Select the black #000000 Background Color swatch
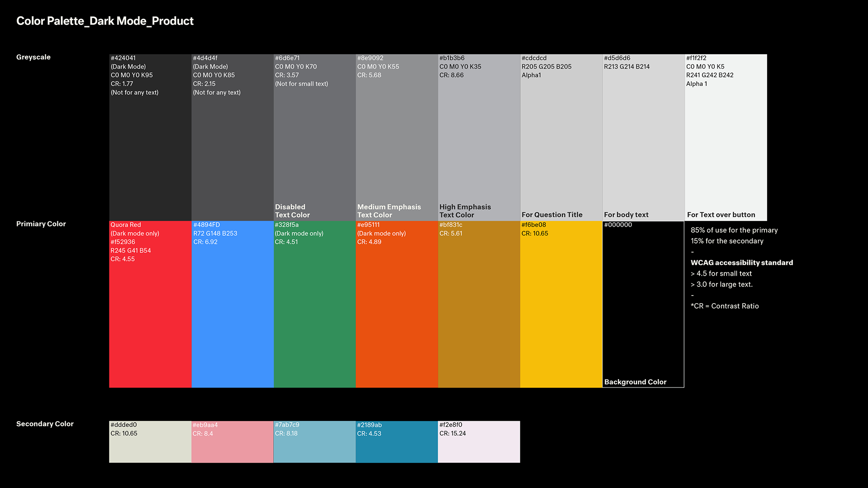This screenshot has height=488, width=868. pyautogui.click(x=643, y=307)
